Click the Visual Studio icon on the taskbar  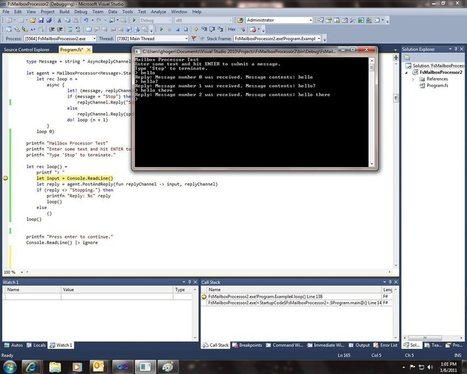(x=122, y=367)
